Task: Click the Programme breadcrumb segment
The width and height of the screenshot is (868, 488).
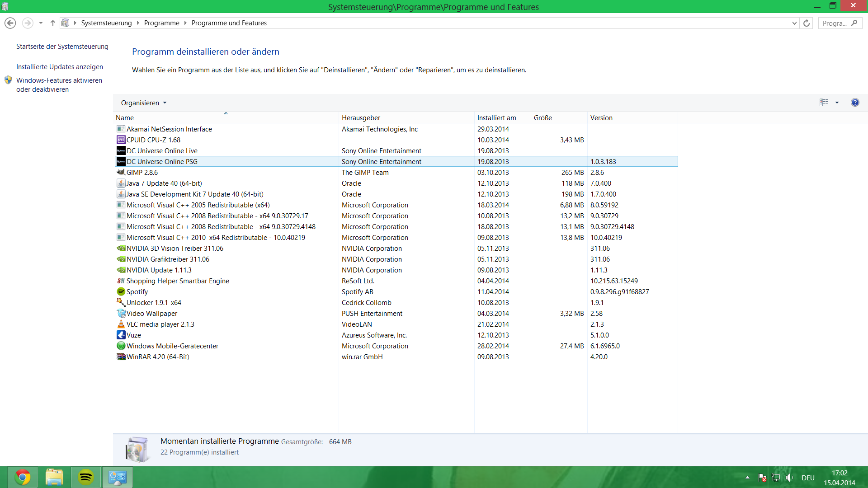Action: pyautogui.click(x=161, y=23)
